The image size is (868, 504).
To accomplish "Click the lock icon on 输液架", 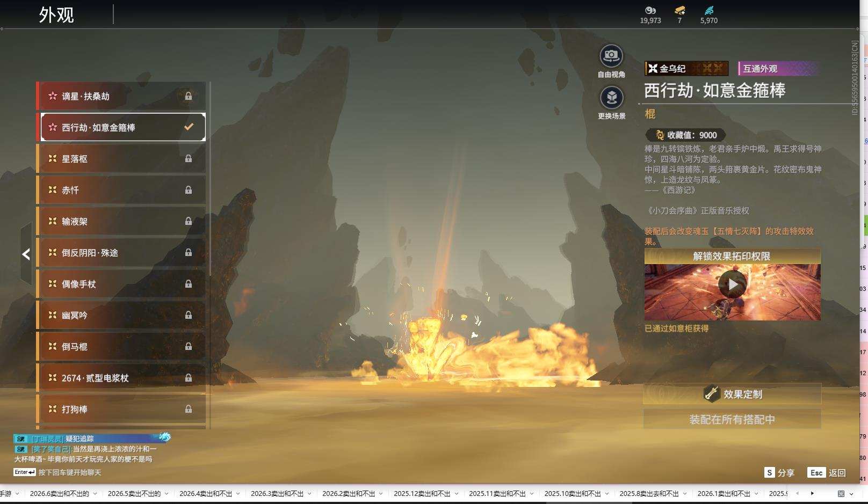I will click(189, 221).
